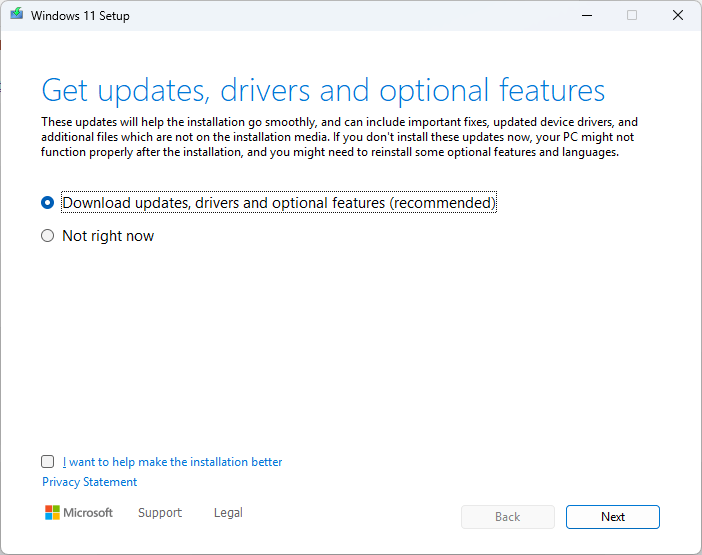Click the greyed-out maximize button
Screen dimensions: 702x555
tap(632, 16)
